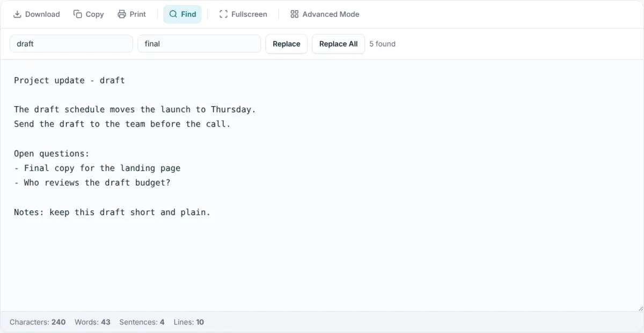The height and width of the screenshot is (333, 644).
Task: Focus the replacement field containing "final"
Action: click(199, 44)
